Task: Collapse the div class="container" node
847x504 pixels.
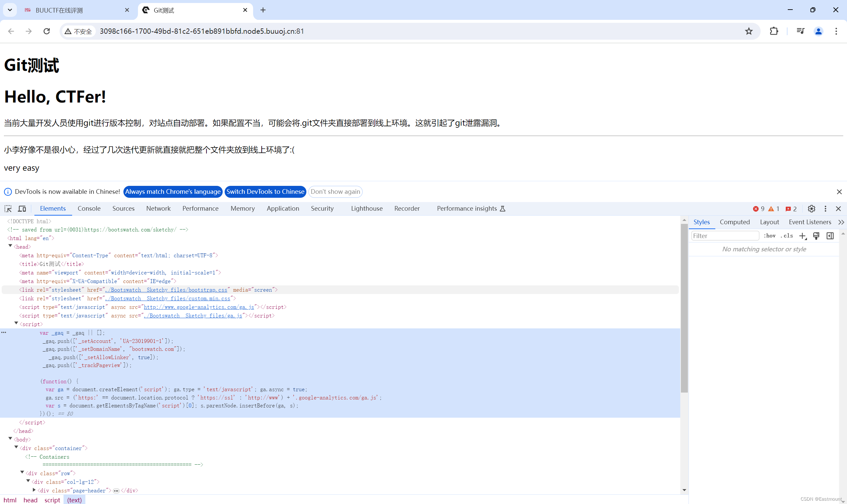Action: [16, 447]
